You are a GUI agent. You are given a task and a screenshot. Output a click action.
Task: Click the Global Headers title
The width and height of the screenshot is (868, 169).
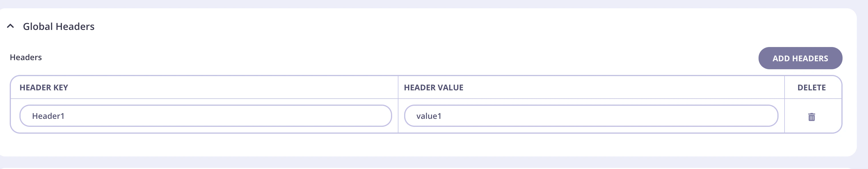point(58,26)
